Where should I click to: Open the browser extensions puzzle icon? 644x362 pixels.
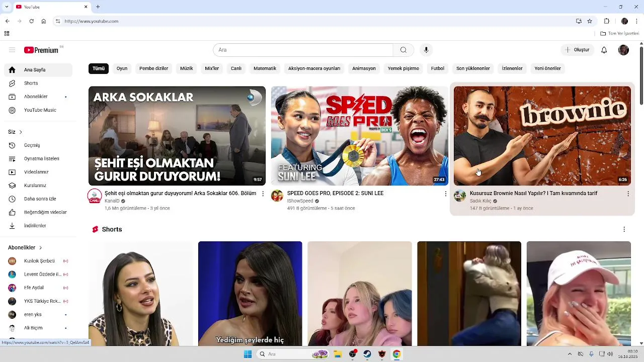click(607, 21)
